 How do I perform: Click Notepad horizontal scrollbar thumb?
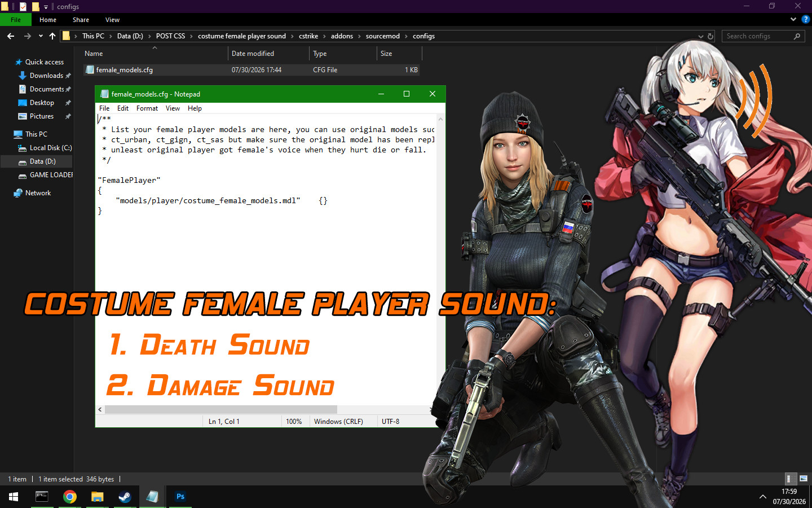pos(221,410)
